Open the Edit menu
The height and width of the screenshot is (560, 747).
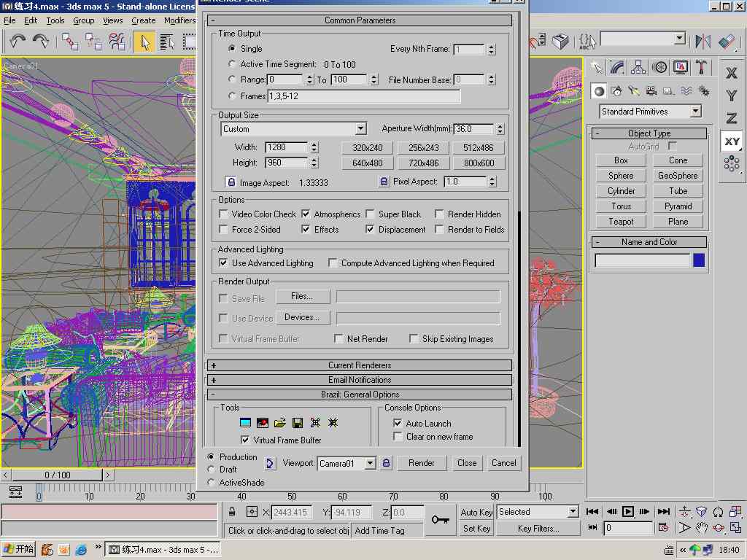click(x=31, y=20)
